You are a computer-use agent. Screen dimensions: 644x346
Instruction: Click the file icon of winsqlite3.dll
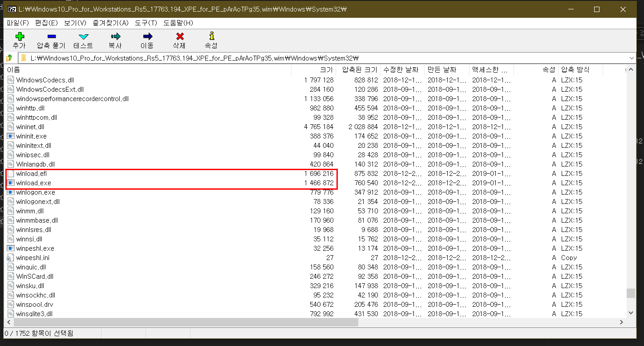(11, 314)
